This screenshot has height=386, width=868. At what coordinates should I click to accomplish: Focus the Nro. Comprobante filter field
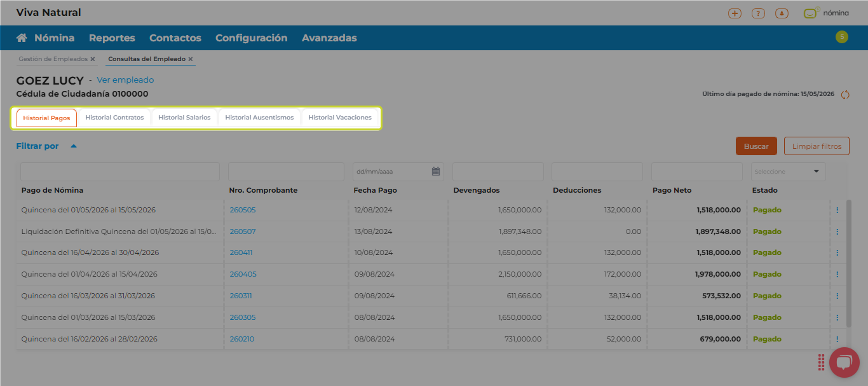click(286, 172)
